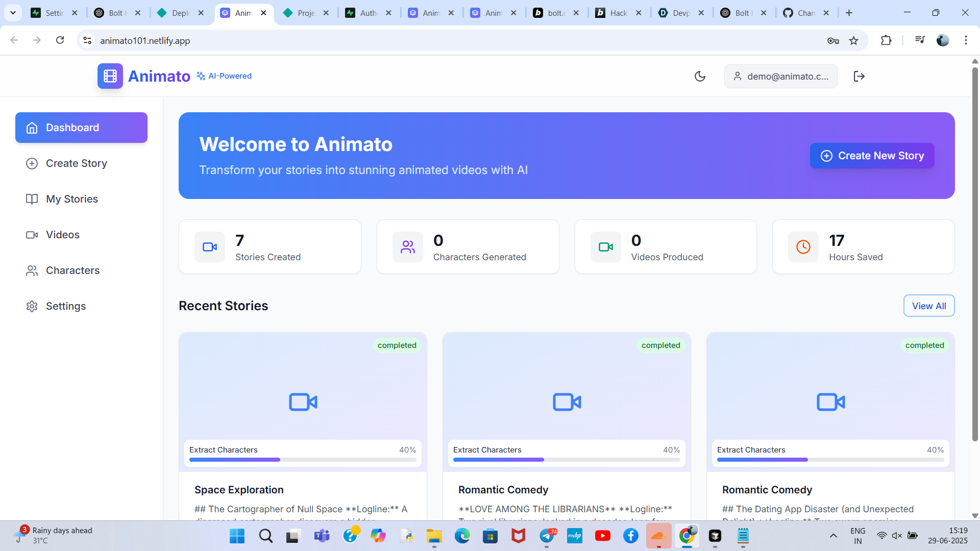Open Create Story in sidebar
Image resolution: width=980 pixels, height=551 pixels.
point(76,163)
